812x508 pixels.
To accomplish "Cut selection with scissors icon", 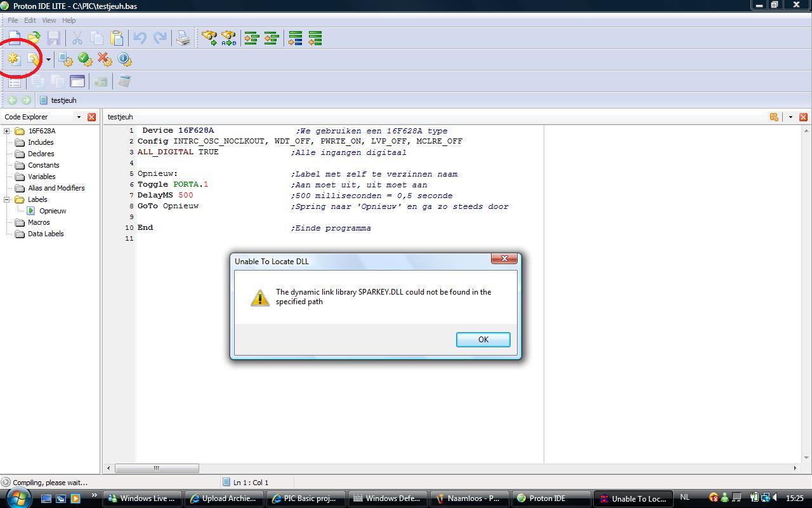I will point(77,39).
